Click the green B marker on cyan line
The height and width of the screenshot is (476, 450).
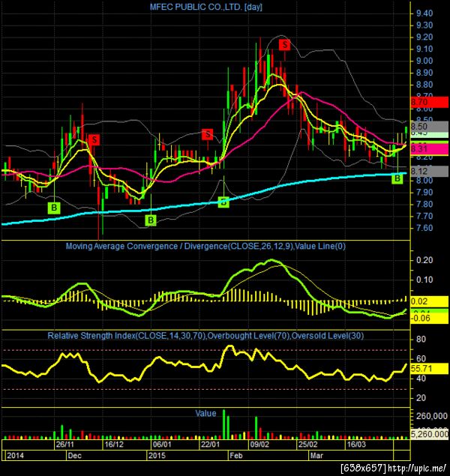223,202
